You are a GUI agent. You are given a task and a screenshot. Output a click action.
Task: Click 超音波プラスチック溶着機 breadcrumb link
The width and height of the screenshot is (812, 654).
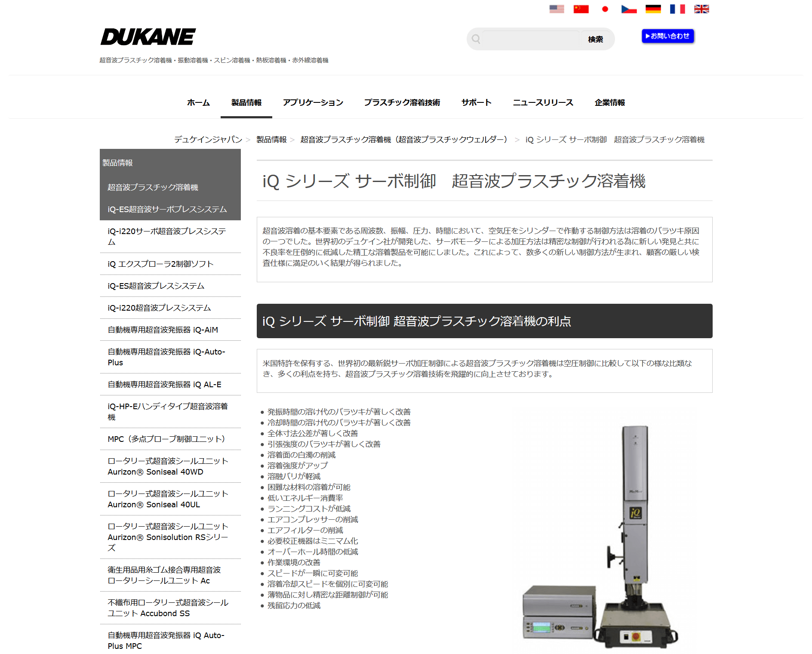(x=404, y=139)
